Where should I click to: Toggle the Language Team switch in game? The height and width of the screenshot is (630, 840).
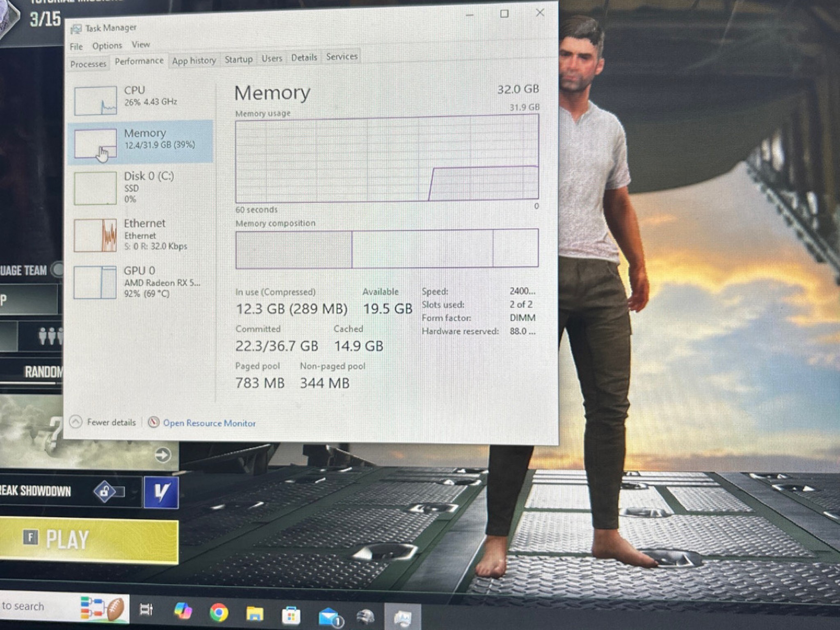pyautogui.click(x=57, y=270)
